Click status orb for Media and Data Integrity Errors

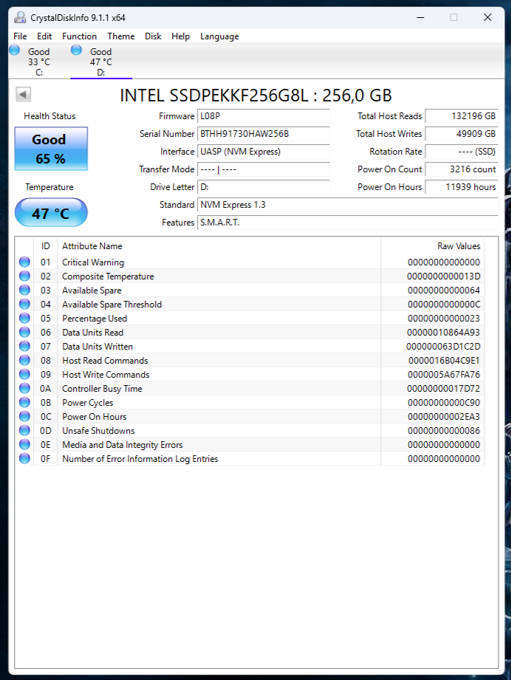click(x=25, y=444)
